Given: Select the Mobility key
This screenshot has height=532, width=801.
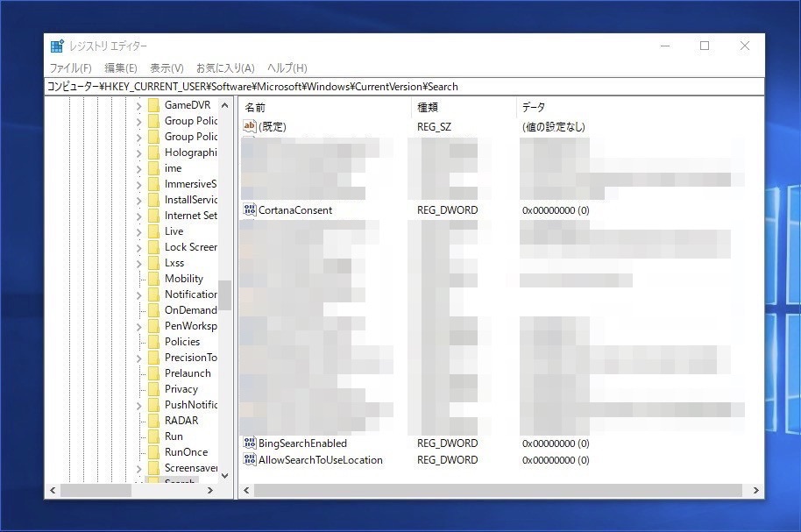Looking at the screenshot, I should pos(184,279).
